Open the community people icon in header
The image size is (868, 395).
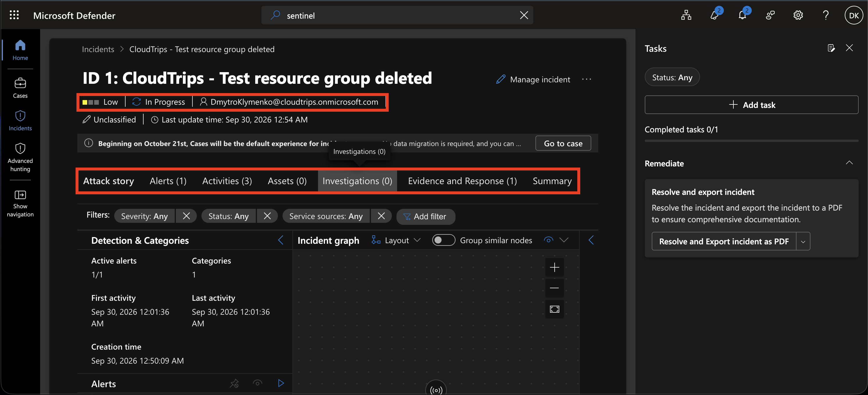click(770, 15)
